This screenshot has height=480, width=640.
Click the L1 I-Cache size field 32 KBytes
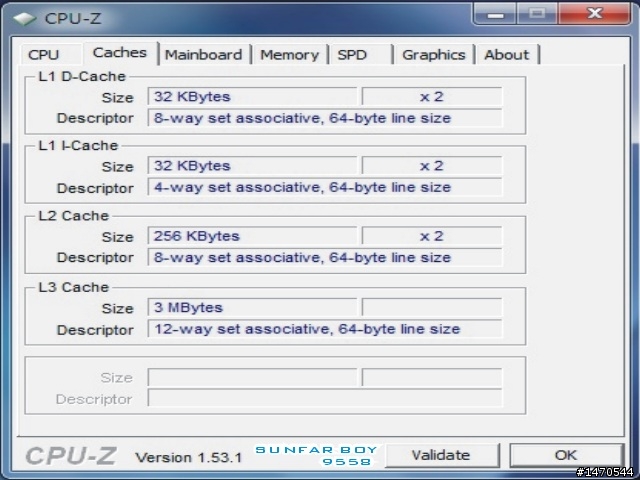(252, 166)
